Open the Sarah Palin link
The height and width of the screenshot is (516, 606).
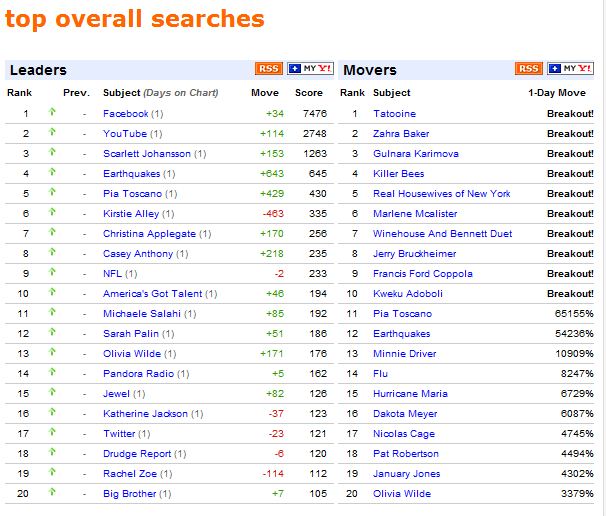pyautogui.click(x=131, y=334)
